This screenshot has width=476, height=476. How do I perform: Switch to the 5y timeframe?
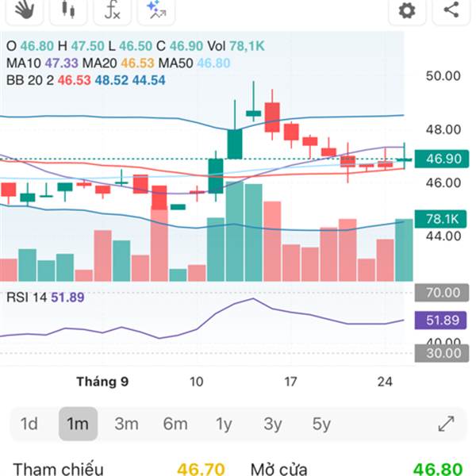click(x=321, y=424)
